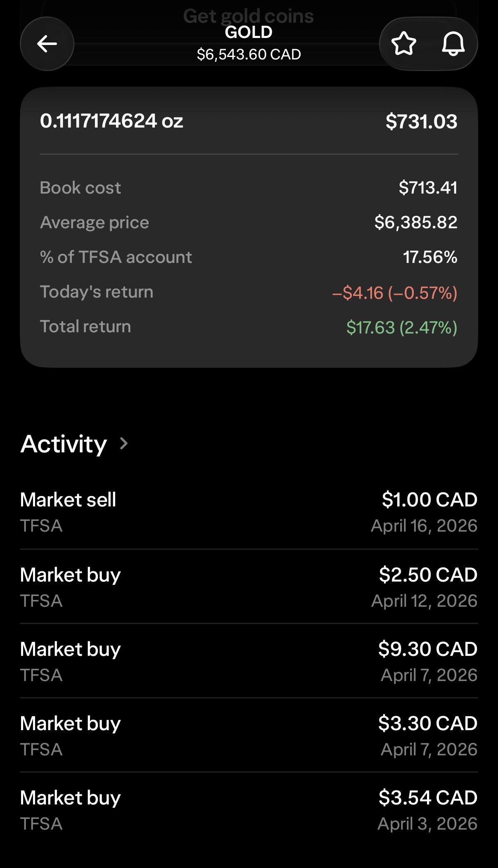498x868 pixels.
Task: Open price alerts via bell icon
Action: coord(453,44)
